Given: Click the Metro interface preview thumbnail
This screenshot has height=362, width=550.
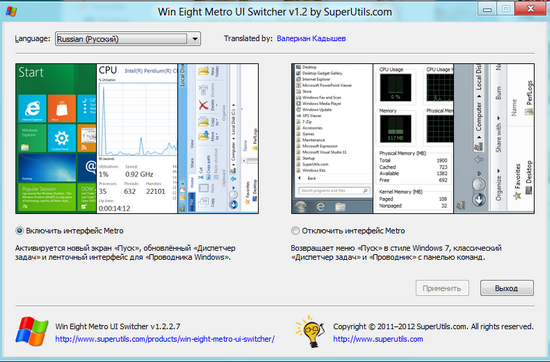Looking at the screenshot, I should (137, 139).
